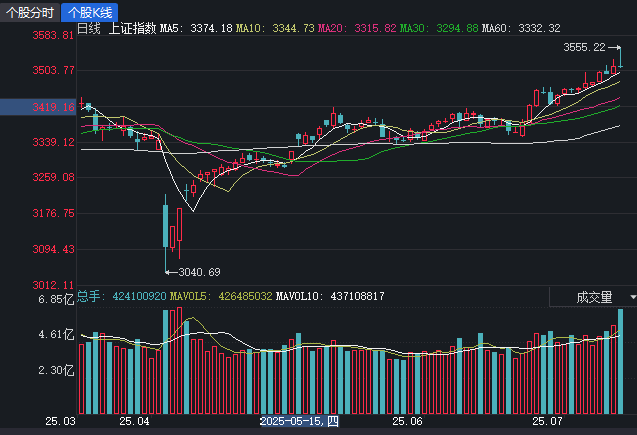Click the 2.30亿 volume axis label
The width and height of the screenshot is (637, 435).
click(x=56, y=370)
